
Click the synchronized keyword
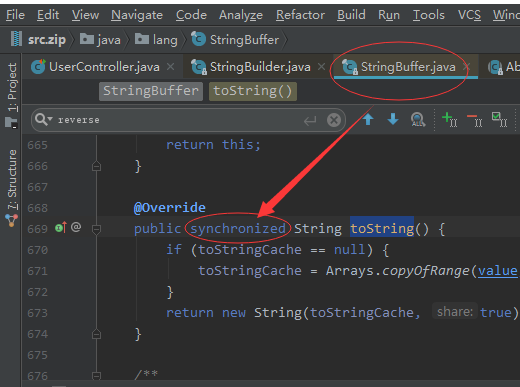pyautogui.click(x=238, y=229)
